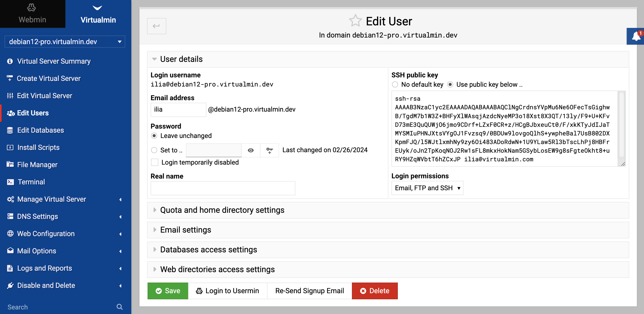Viewport: 644px width, 314px height.
Task: Click the SSH key textarea scrollbar
Action: point(622,124)
